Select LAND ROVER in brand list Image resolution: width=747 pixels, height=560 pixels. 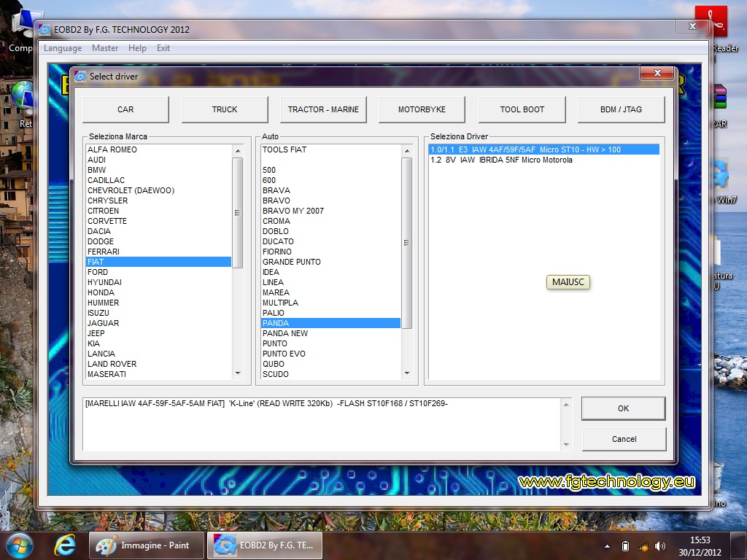pyautogui.click(x=158, y=365)
